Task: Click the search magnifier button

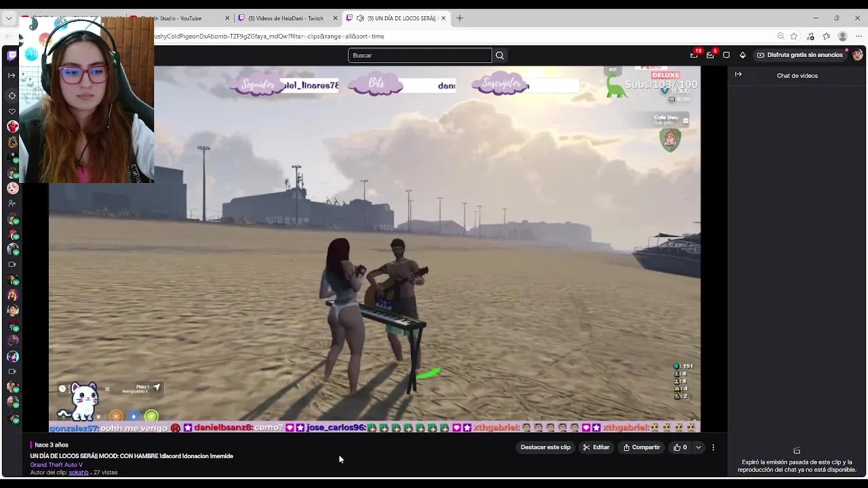Action: point(500,56)
